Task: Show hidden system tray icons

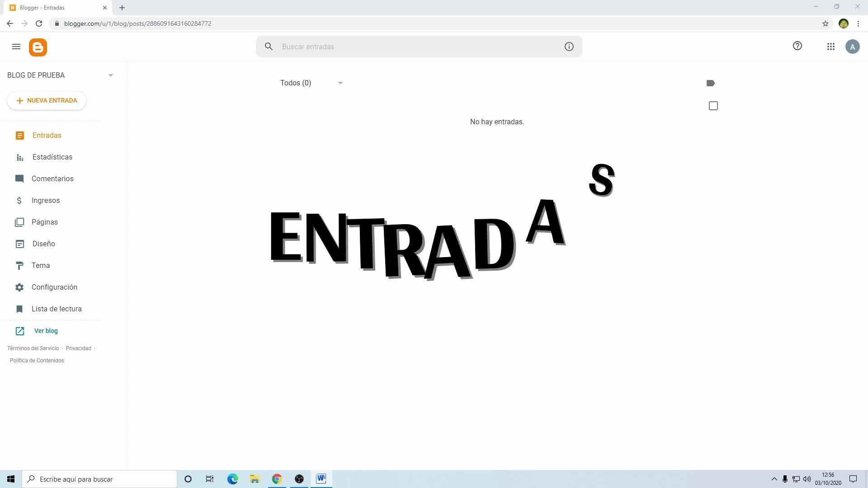Action: 774,479
